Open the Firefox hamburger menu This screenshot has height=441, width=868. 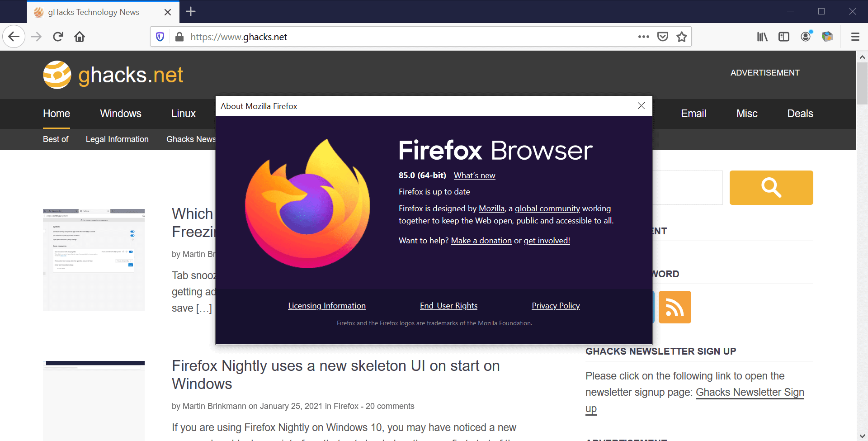855,37
